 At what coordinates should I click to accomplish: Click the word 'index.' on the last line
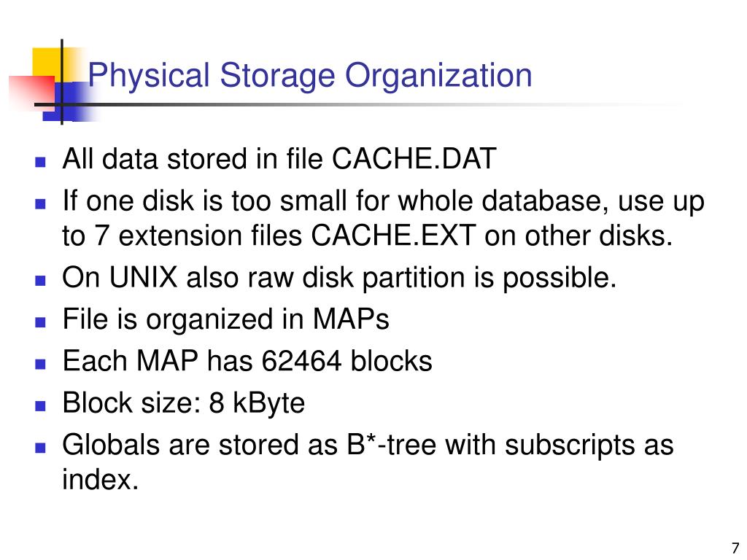(101, 479)
